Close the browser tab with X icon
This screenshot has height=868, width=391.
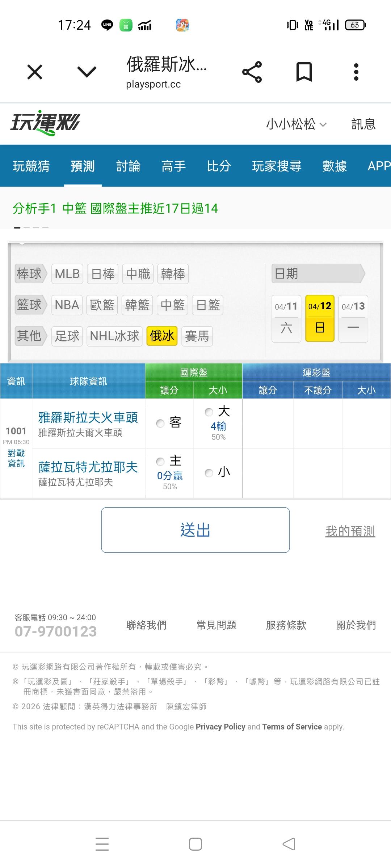coord(35,72)
